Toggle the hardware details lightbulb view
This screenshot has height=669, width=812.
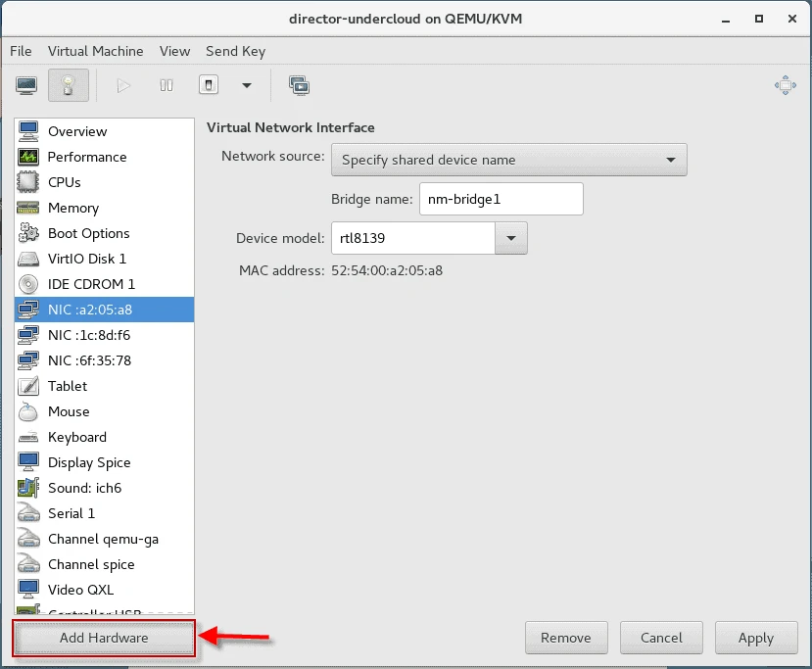coord(67,85)
